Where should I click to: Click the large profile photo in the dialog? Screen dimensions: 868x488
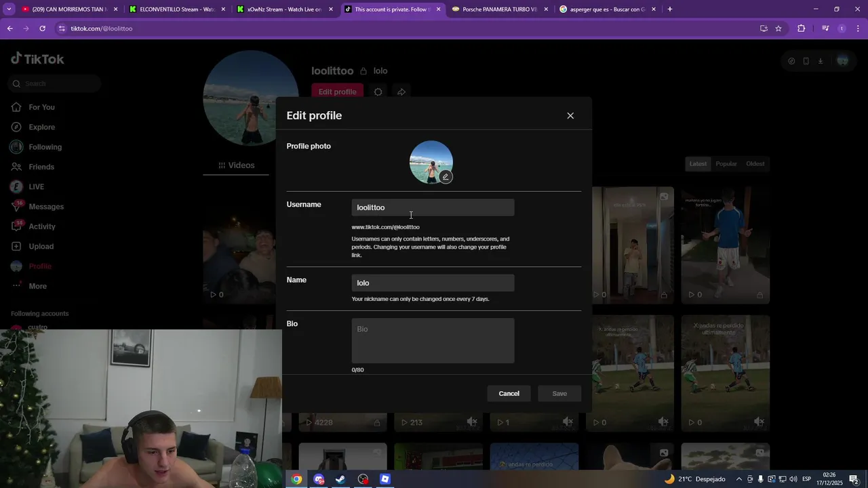click(431, 162)
